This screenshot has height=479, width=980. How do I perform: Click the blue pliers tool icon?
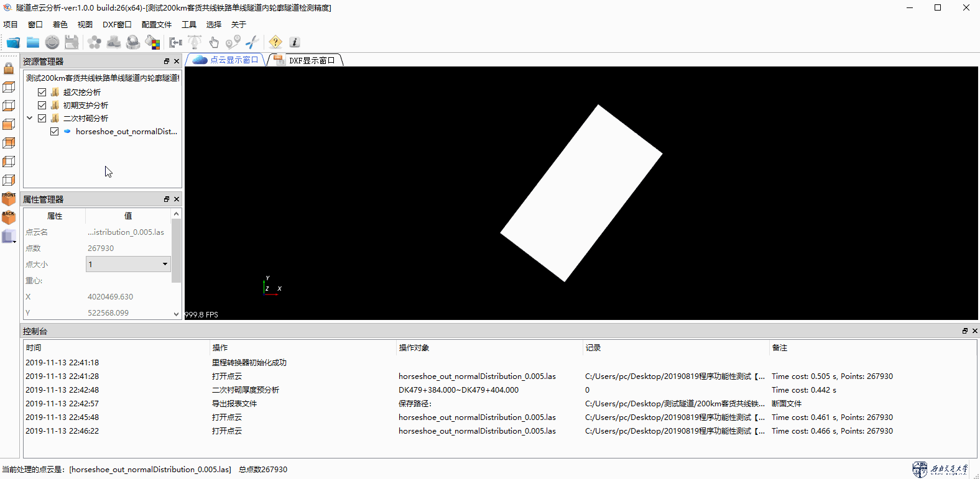(252, 42)
